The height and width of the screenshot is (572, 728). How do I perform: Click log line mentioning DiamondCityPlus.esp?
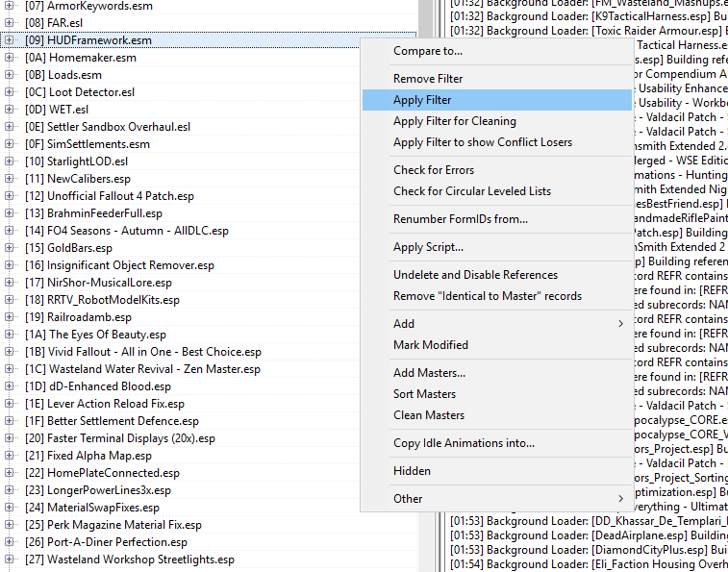[x=589, y=550]
